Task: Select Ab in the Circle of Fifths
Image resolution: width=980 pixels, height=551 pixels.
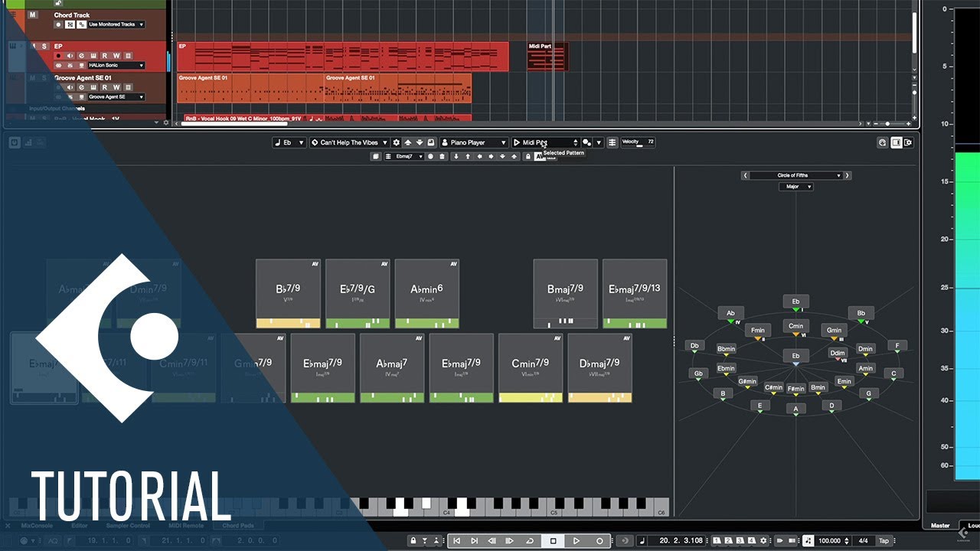Action: pyautogui.click(x=730, y=313)
